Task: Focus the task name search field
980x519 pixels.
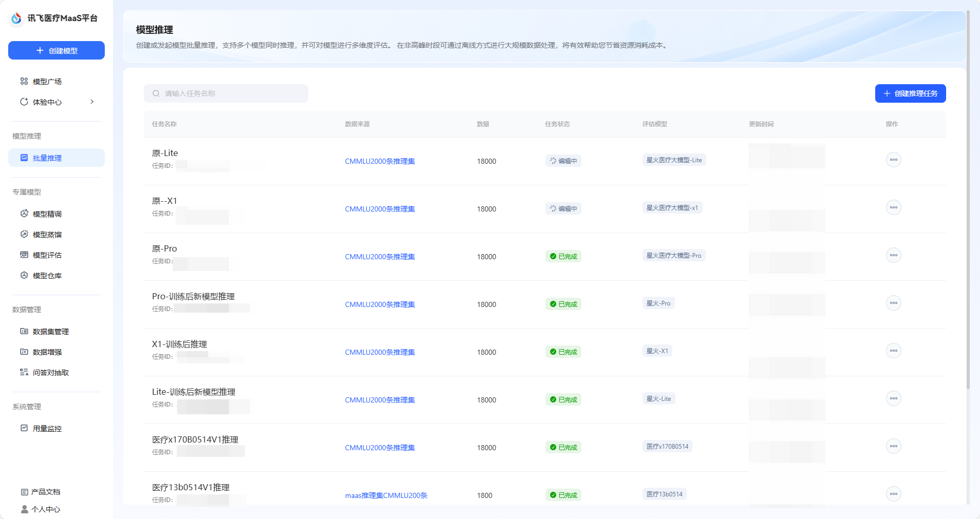Action: click(x=226, y=93)
